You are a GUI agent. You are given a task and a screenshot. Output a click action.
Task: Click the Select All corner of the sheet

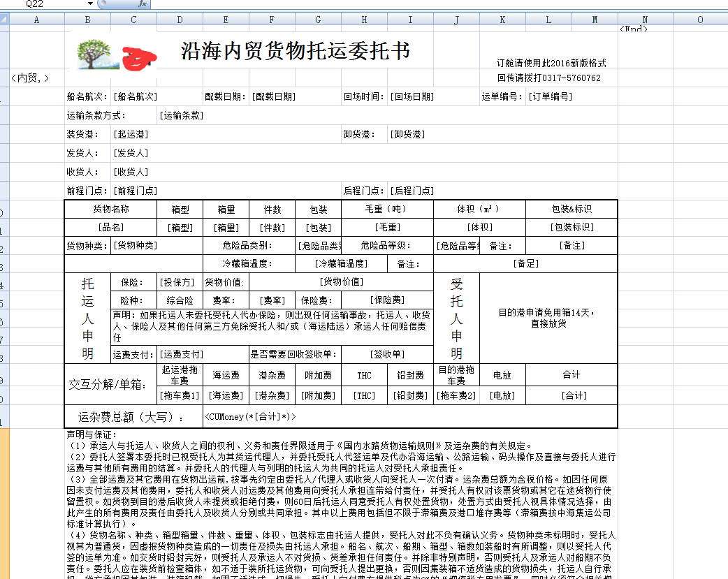(4, 19)
